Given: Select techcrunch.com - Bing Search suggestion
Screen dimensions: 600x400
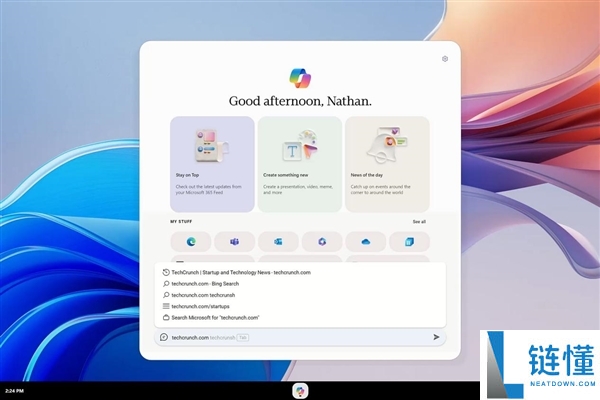Looking at the screenshot, I should (300, 284).
